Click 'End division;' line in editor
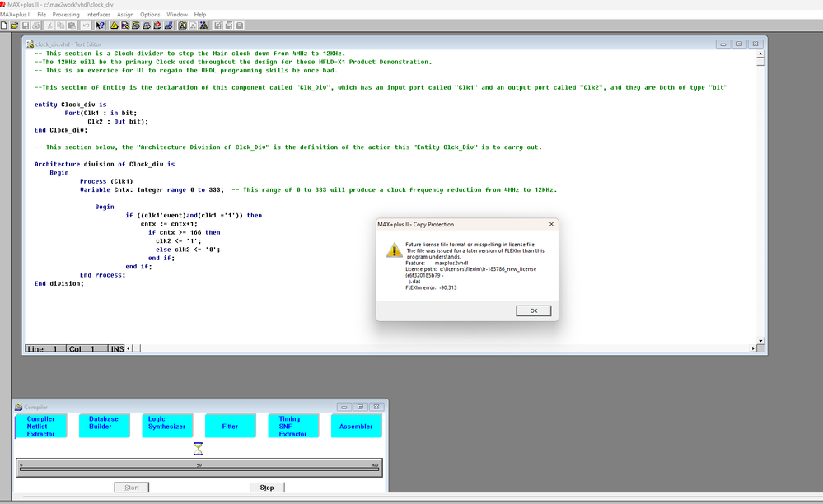 click(58, 283)
